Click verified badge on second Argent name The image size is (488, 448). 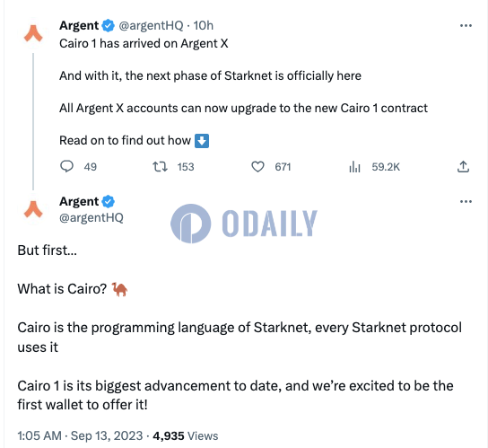pos(109,202)
